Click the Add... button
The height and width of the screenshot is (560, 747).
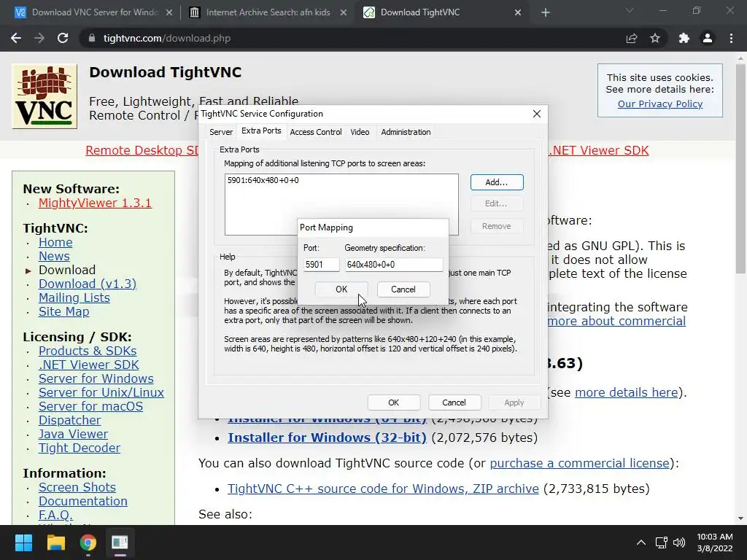[x=496, y=182]
